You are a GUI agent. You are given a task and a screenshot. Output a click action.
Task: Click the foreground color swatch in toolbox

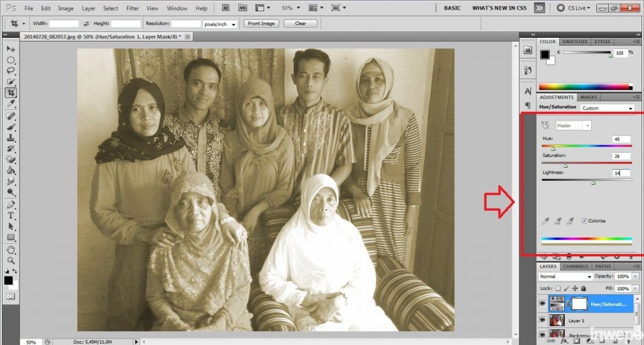(x=8, y=280)
